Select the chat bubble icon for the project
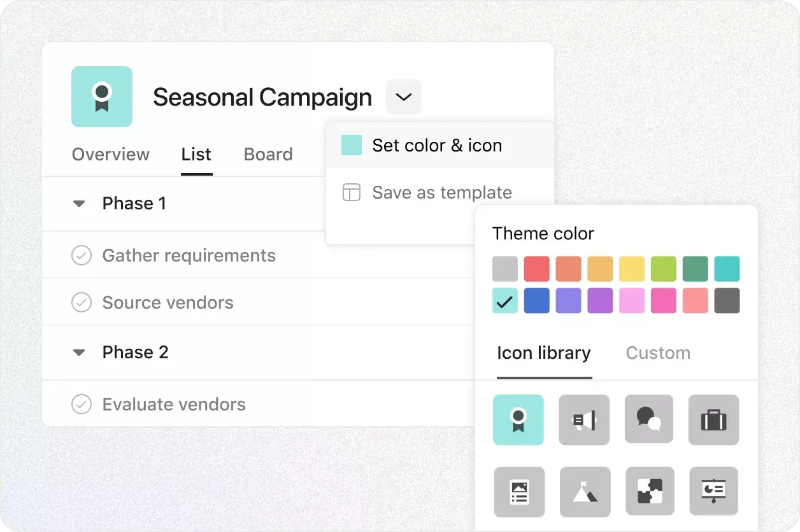The width and height of the screenshot is (800, 532). coord(648,420)
